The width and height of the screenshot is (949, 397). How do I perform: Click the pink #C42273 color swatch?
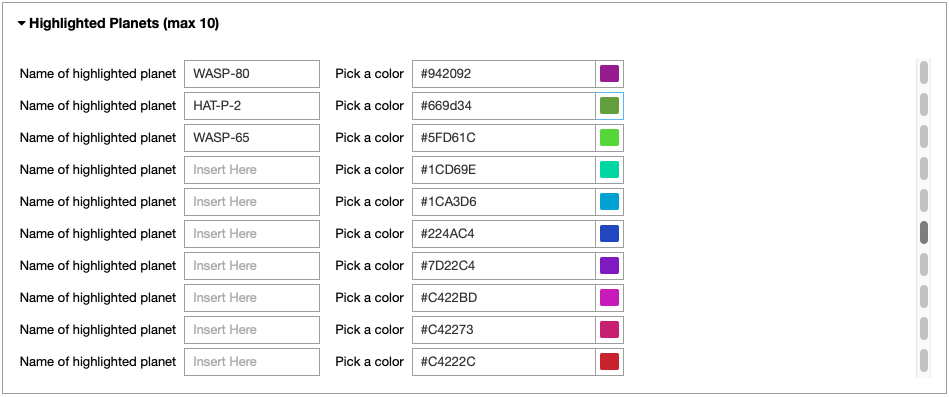point(609,330)
